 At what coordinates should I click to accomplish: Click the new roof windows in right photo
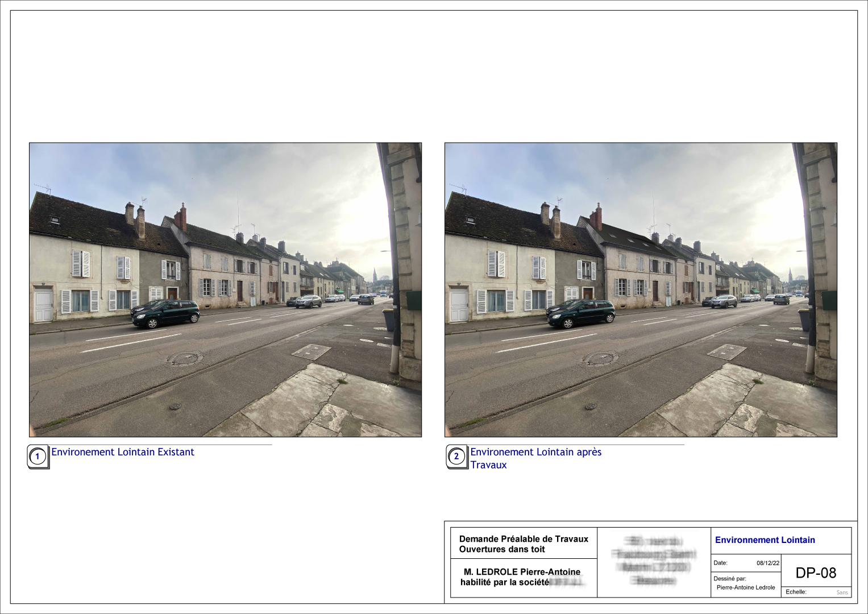coord(631,241)
